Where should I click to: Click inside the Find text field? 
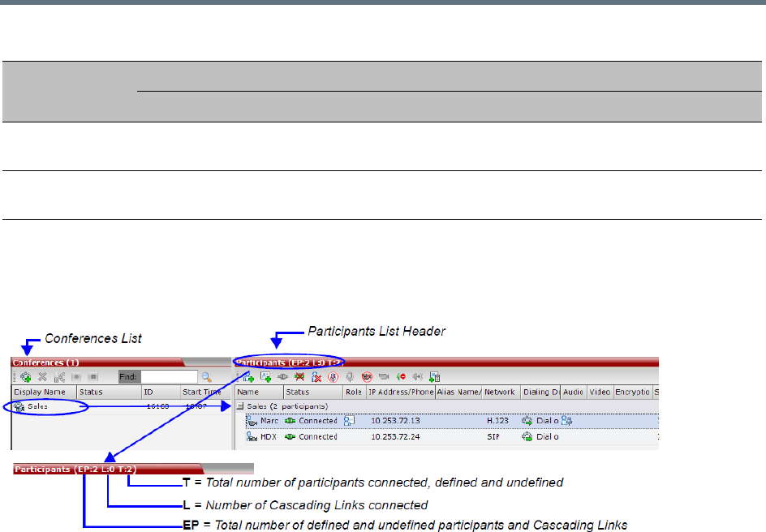(167, 377)
